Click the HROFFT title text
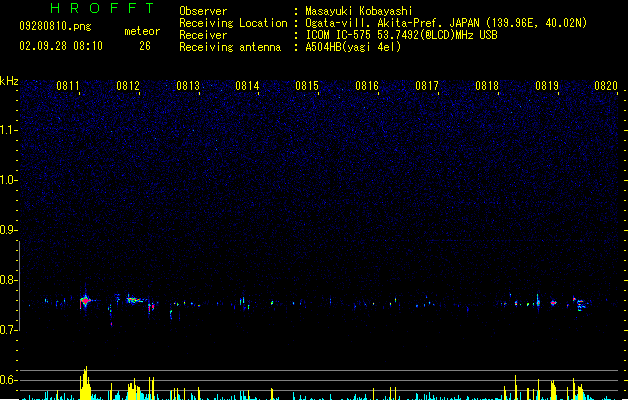The width and height of the screenshot is (629, 400). (x=102, y=8)
